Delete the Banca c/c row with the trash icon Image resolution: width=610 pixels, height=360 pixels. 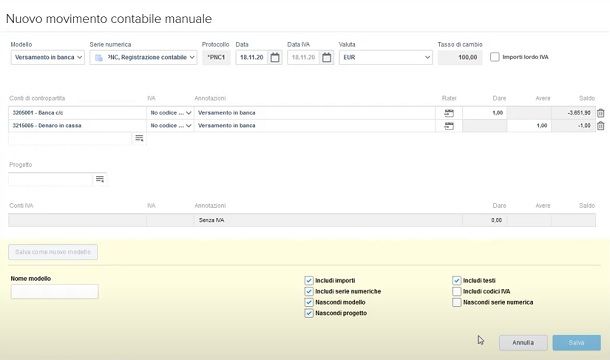pyautogui.click(x=601, y=113)
